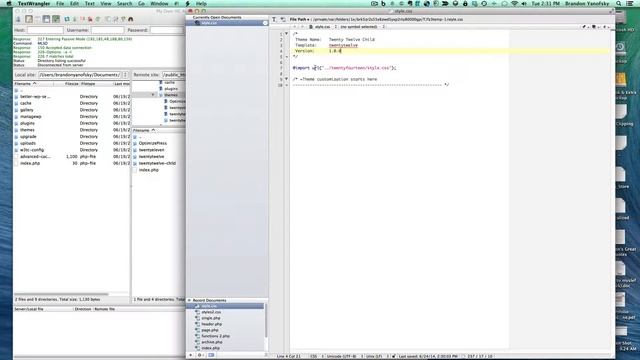Click the text options toolbar icon
This screenshot has width=640, height=360.
click(x=274, y=19)
